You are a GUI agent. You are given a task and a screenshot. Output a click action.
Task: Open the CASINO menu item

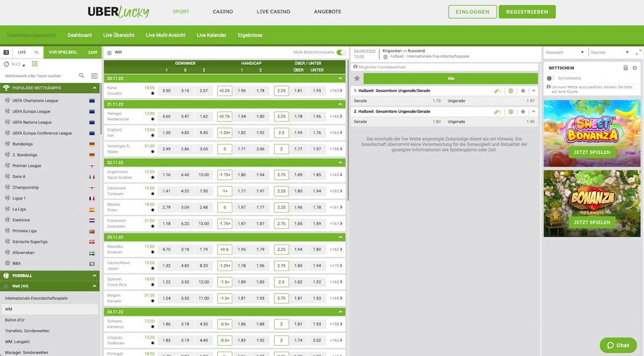[223, 12]
